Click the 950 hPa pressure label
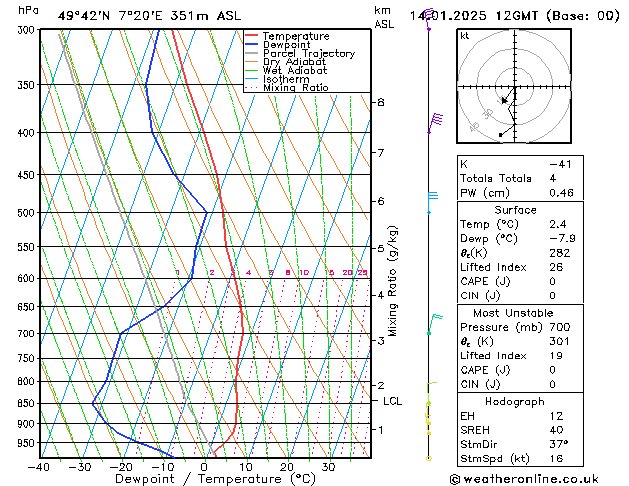The image size is (629, 486). [x=28, y=443]
